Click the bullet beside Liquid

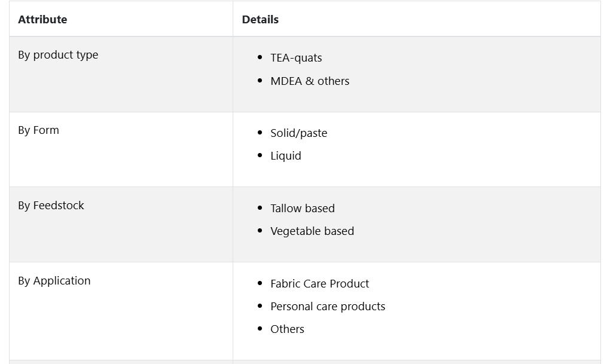[260, 156]
